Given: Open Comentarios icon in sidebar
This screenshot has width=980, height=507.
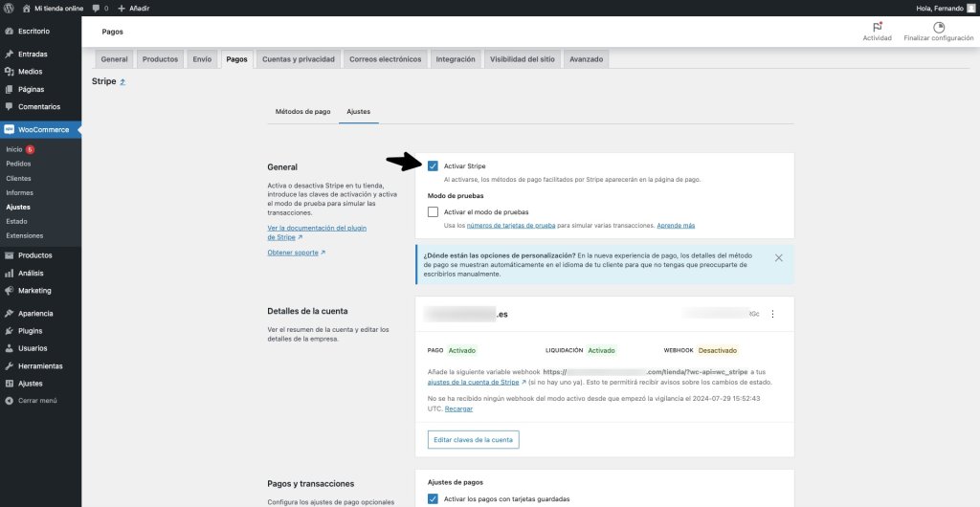Looking at the screenshot, I should [9, 107].
